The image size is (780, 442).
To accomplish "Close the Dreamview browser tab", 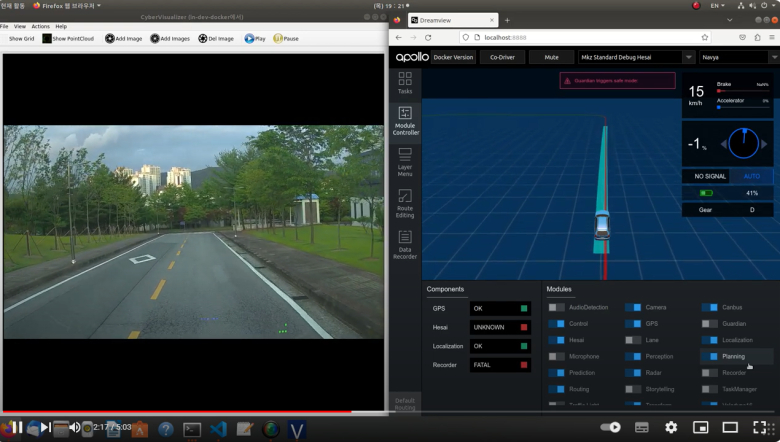I will 491,20.
